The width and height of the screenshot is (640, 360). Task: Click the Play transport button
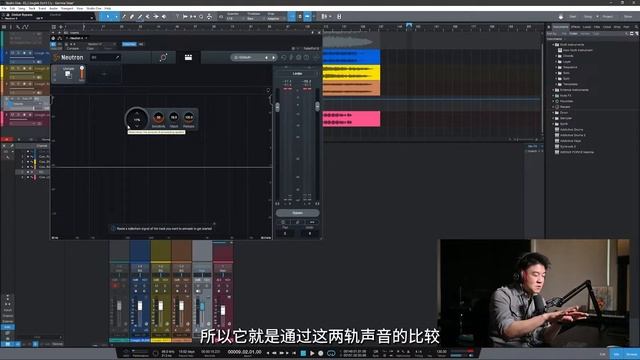pos(312,353)
